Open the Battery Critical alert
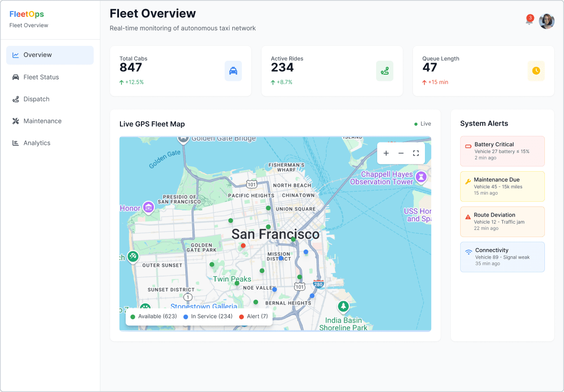The image size is (564, 392). (x=502, y=151)
